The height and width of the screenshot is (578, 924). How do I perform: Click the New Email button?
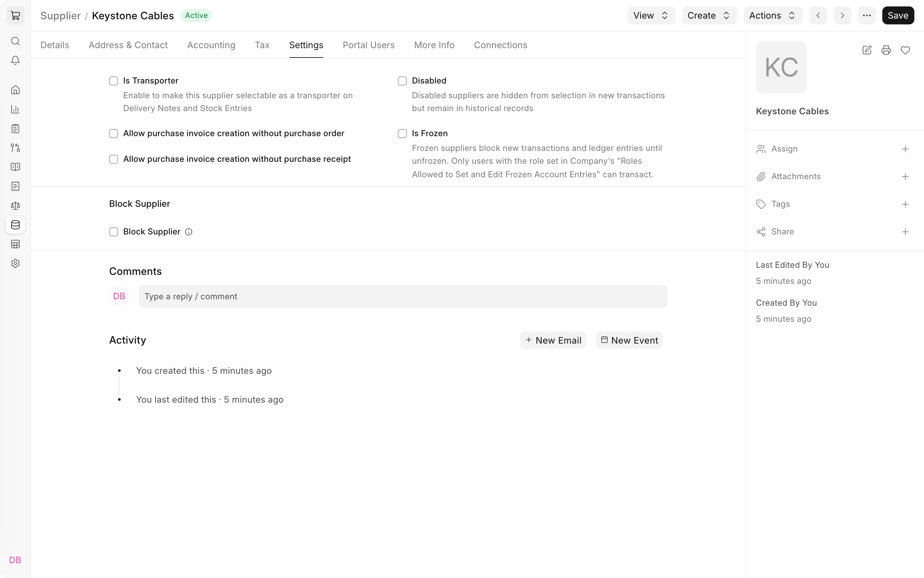(553, 340)
